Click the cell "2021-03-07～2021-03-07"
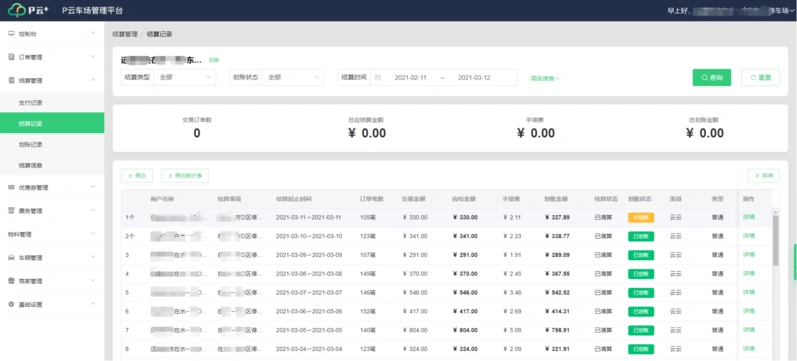 point(309,292)
